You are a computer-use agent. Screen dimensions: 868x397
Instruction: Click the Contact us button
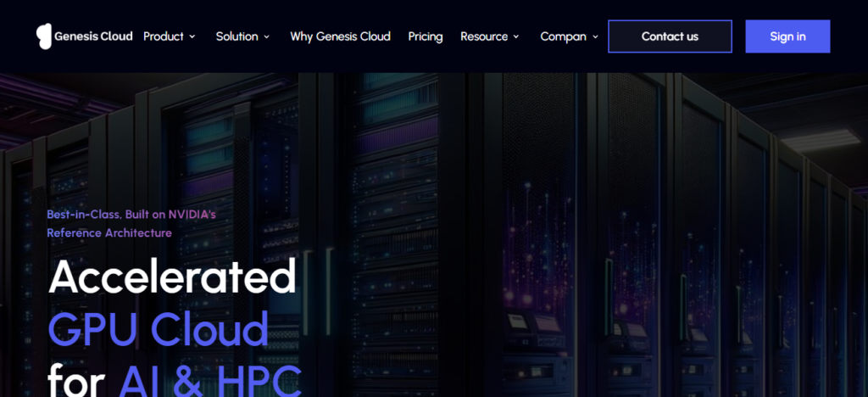(670, 36)
